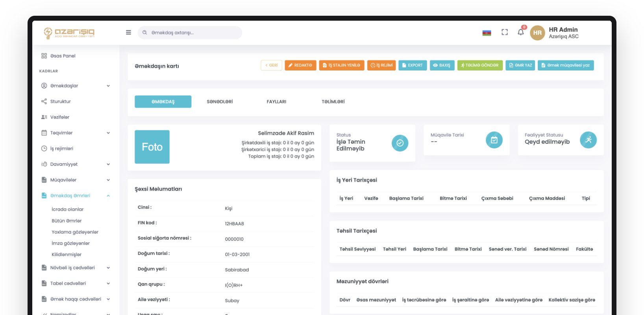Select the ƏMƏKDAŞ tab
Screen dimensions: 644x315
[x=163, y=102]
